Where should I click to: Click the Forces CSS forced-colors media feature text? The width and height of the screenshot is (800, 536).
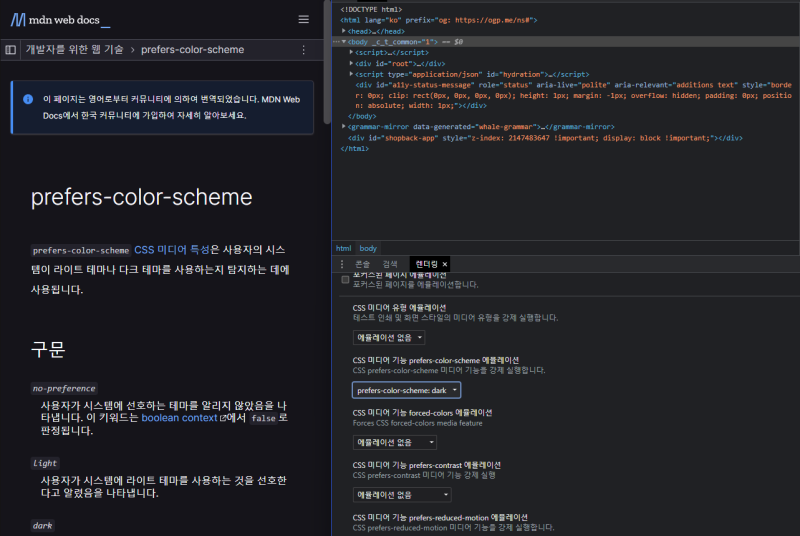417,423
